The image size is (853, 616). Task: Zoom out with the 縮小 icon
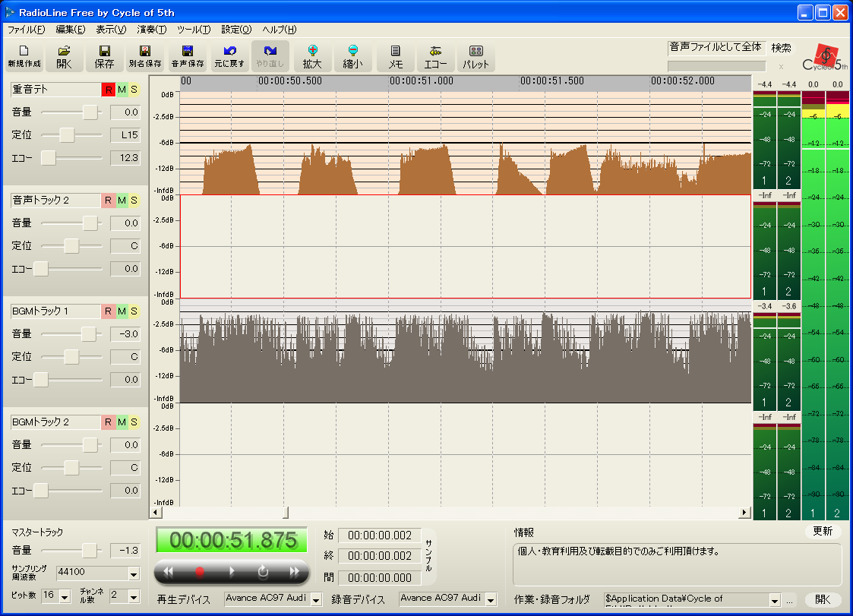tap(353, 56)
